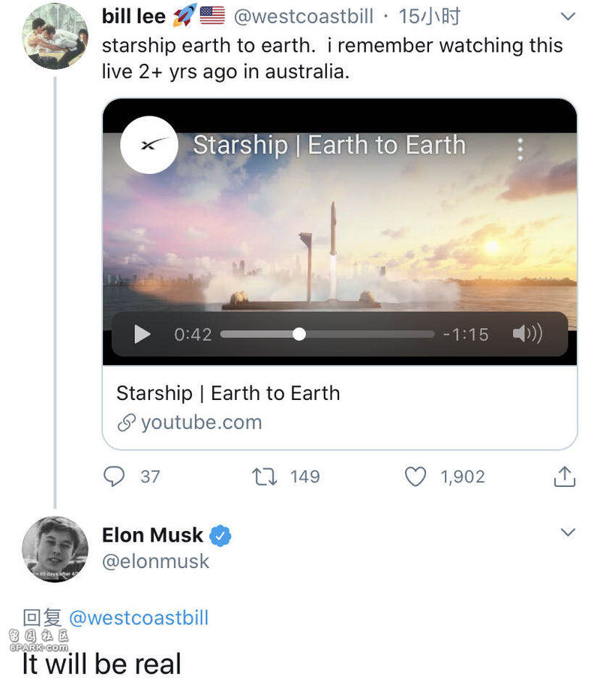Play the Starship Earth to Earth video

(142, 334)
